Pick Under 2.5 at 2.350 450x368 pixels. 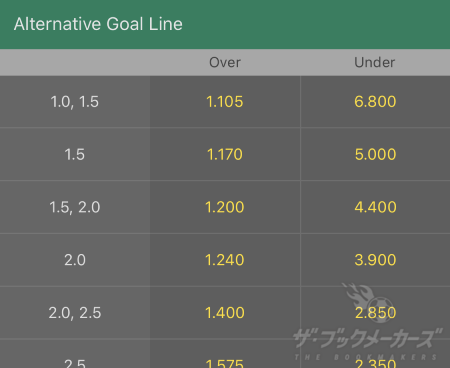(375, 354)
